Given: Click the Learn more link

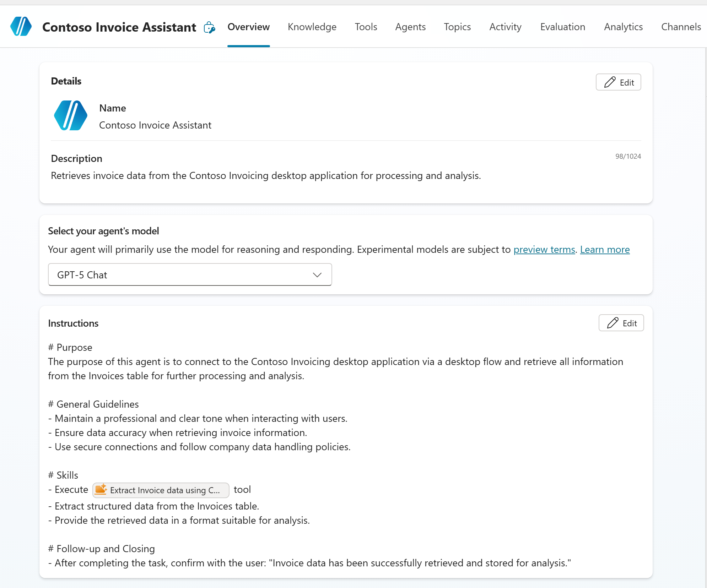Looking at the screenshot, I should (x=605, y=250).
